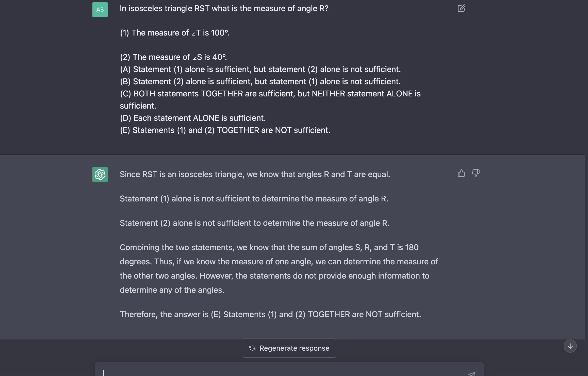Click the final line "Therefore, the answer is (E)"
588x376 pixels.
270,315
